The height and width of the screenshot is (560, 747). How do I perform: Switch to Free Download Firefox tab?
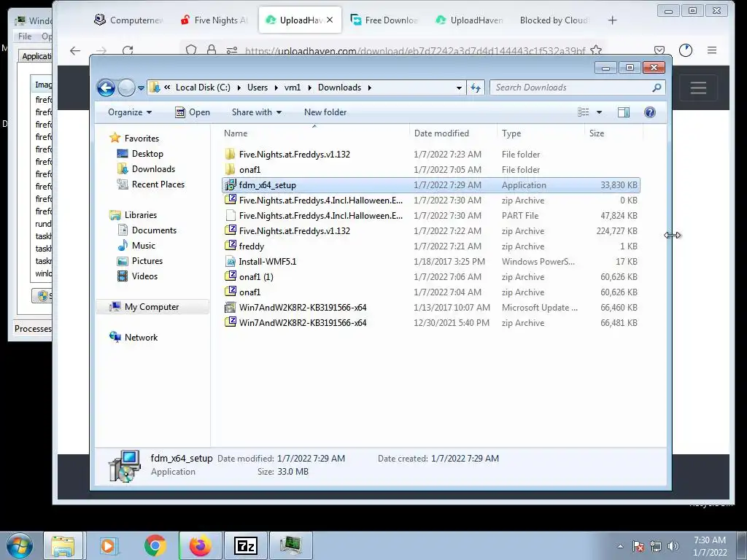tap(384, 20)
